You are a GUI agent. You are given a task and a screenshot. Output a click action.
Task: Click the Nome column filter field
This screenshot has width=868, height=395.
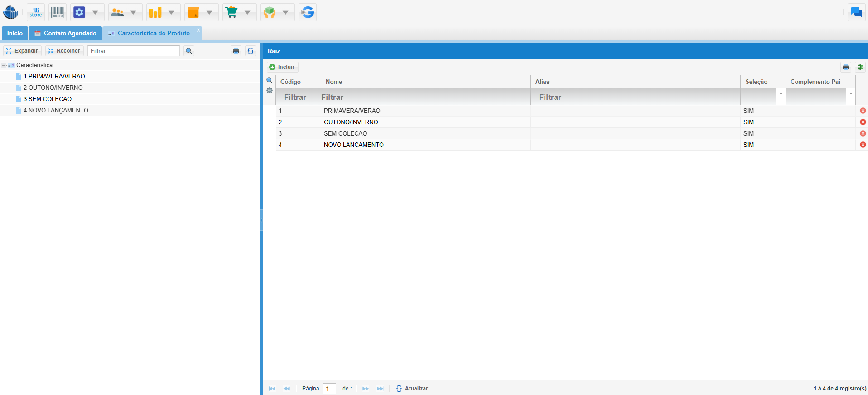(425, 97)
